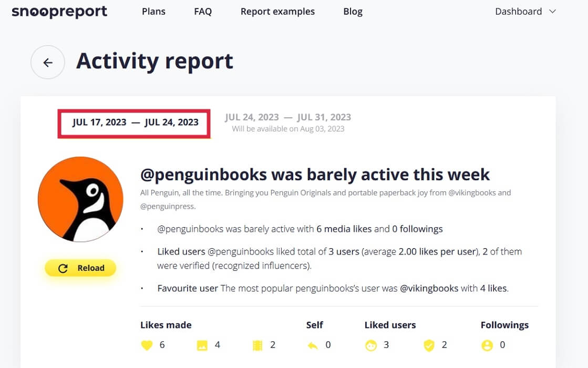The height and width of the screenshot is (368, 588).
Task: Open the Plans menu item
Action: click(153, 11)
